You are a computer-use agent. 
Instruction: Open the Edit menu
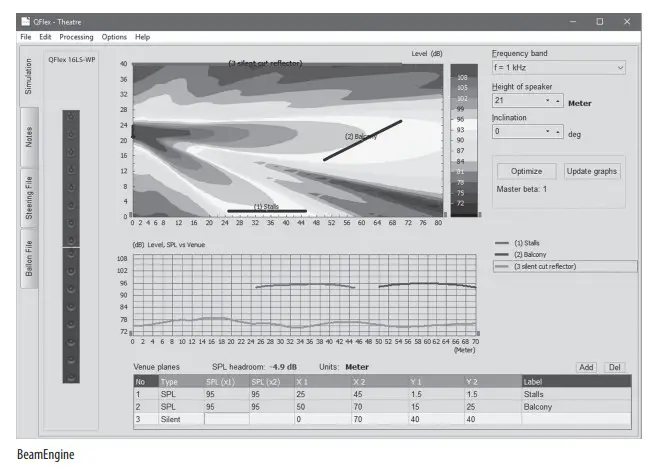45,37
